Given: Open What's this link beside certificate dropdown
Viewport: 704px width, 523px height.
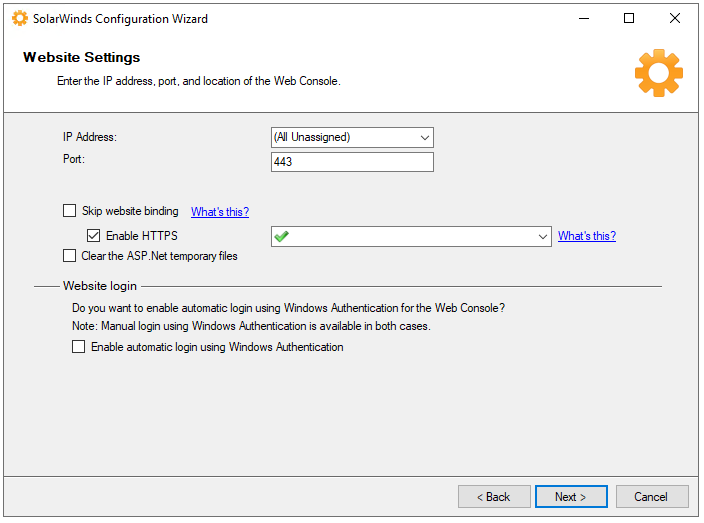Looking at the screenshot, I should (587, 236).
